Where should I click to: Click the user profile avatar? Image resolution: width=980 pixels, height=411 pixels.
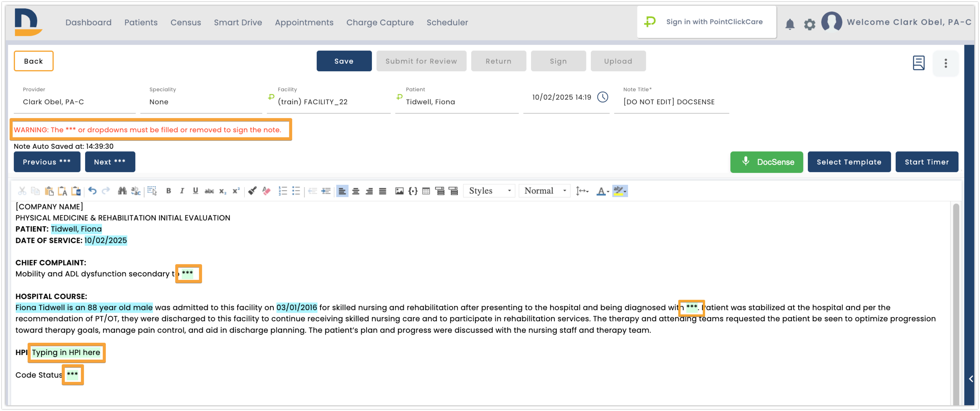832,22
